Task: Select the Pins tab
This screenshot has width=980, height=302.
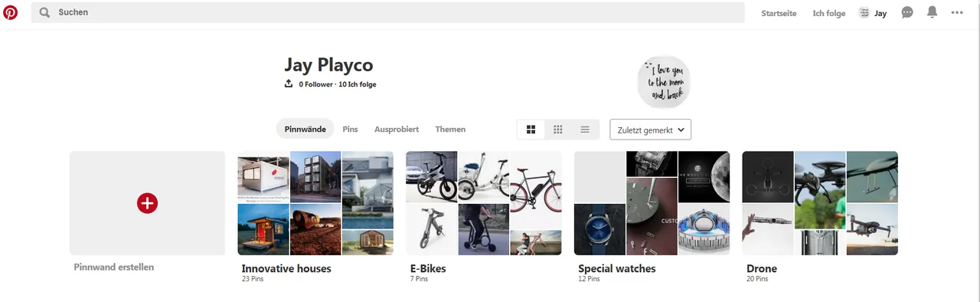Action: tap(350, 130)
